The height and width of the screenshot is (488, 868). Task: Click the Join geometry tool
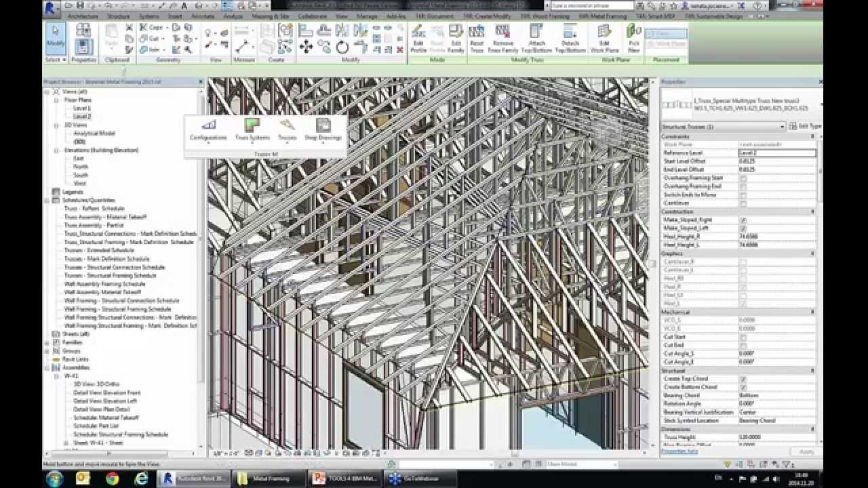coord(151,49)
